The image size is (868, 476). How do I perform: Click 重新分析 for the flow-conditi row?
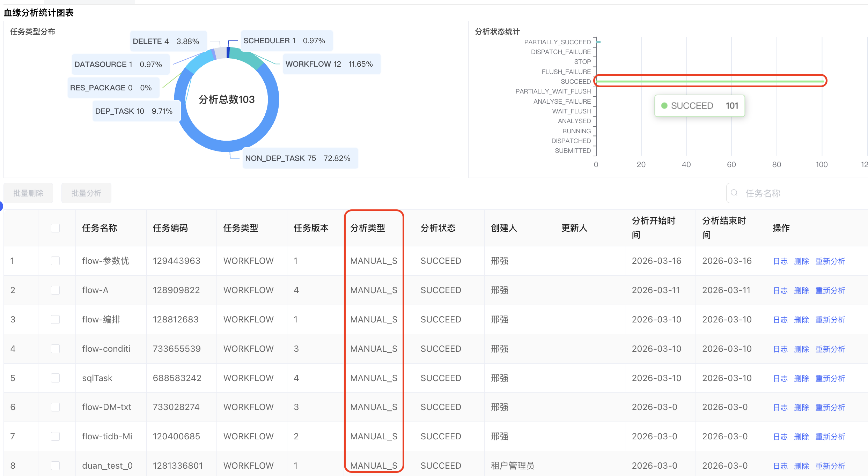coord(831,349)
